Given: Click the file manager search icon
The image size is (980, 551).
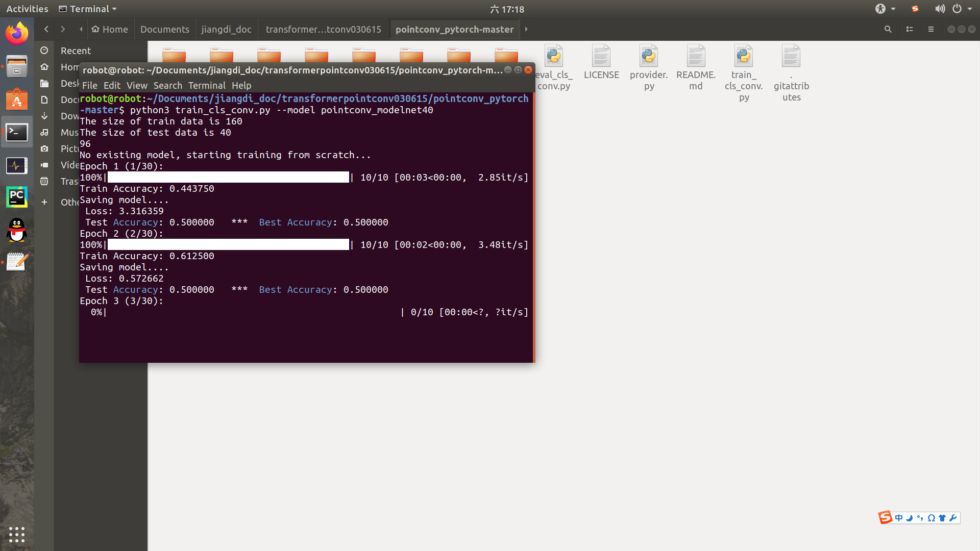Looking at the screenshot, I should (x=888, y=29).
